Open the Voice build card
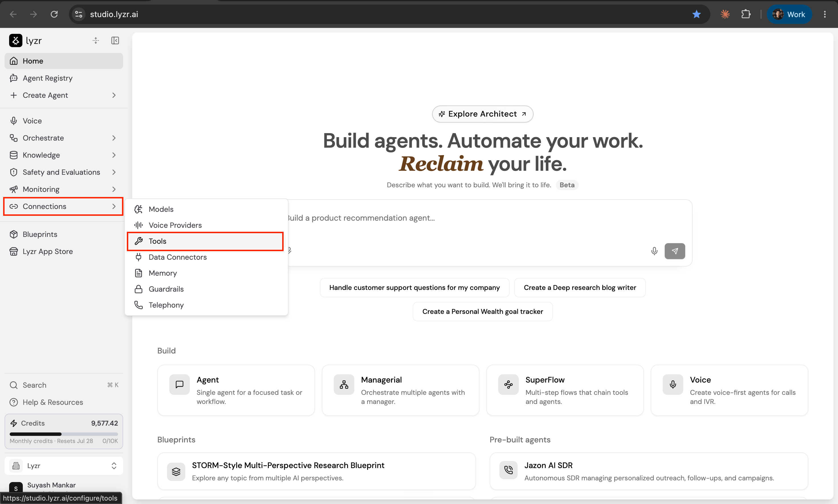 (x=729, y=390)
